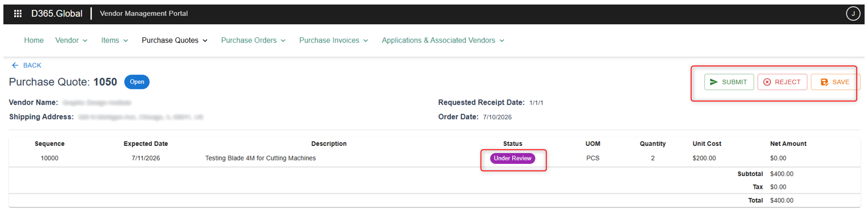Reject the purchase quote
This screenshot has width=868, height=212.
coord(782,82)
